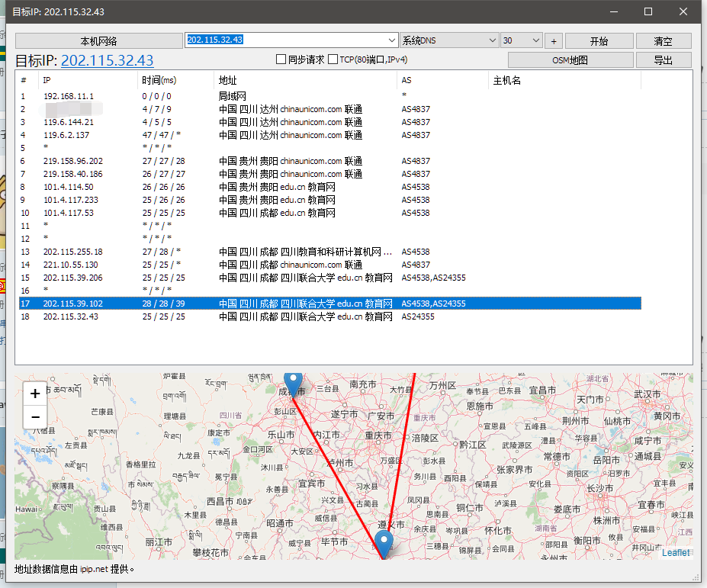Select hop 9 row 101.4.117.233
The width and height of the screenshot is (707, 588).
point(330,200)
